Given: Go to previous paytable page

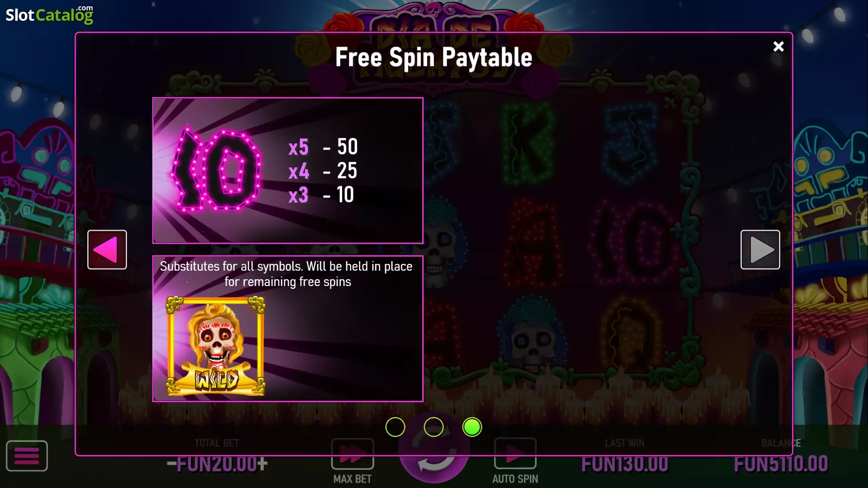Looking at the screenshot, I should pos(107,249).
